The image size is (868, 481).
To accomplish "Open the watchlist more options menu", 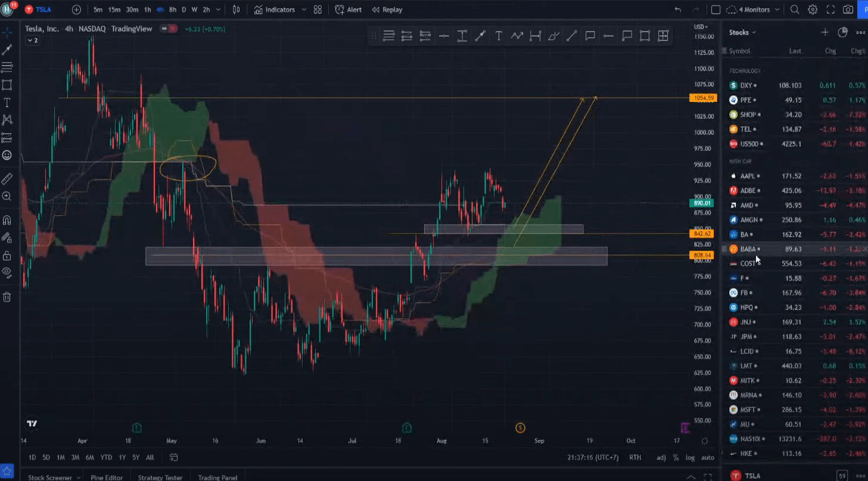I will pos(860,32).
